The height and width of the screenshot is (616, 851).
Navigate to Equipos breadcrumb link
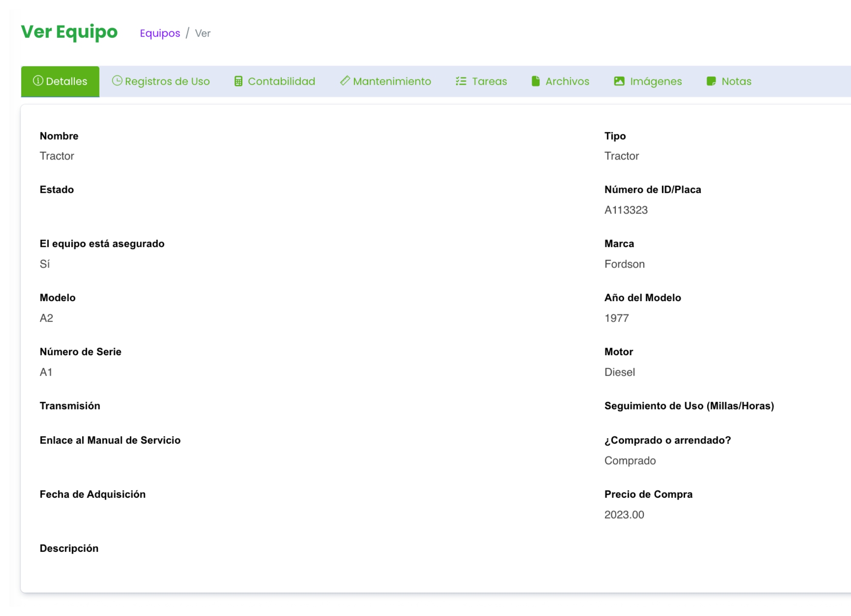pos(160,33)
